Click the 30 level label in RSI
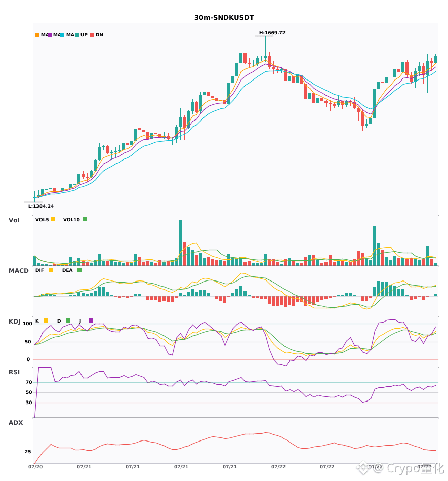Screen dimensions: 448x481 click(x=29, y=403)
